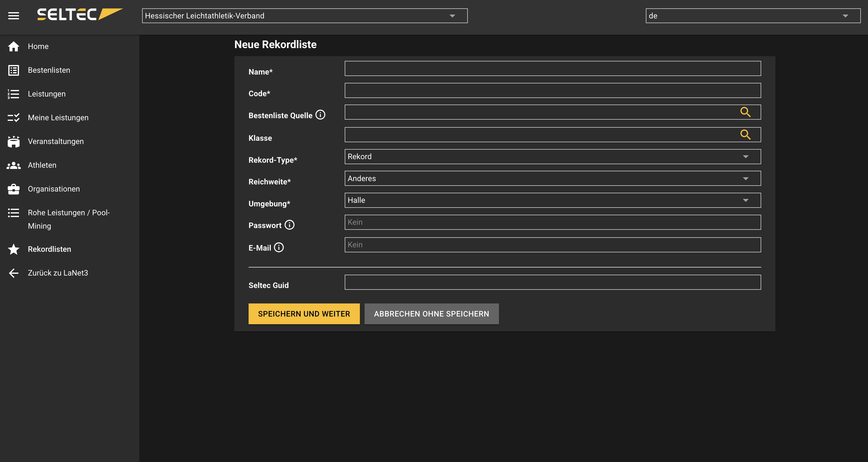Open Rohe Leistungen / Pool-Mining
This screenshot has height=462, width=868.
[x=69, y=219]
